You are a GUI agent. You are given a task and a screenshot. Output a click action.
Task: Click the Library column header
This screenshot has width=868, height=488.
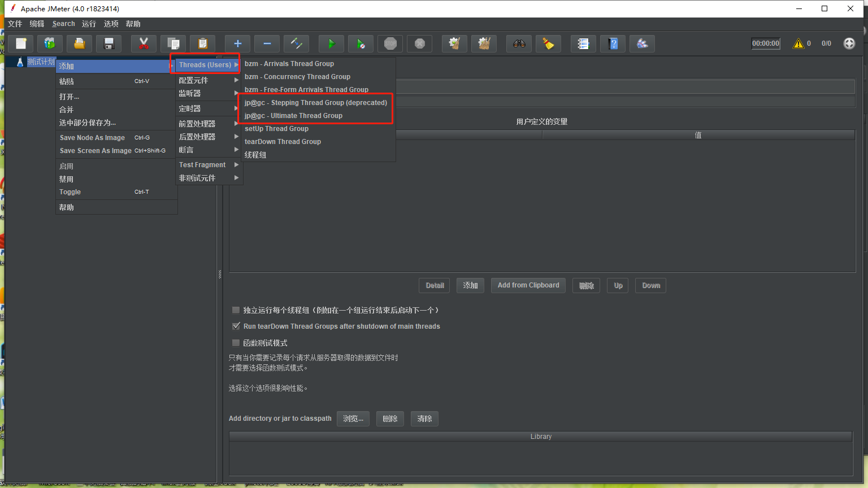[541, 437]
